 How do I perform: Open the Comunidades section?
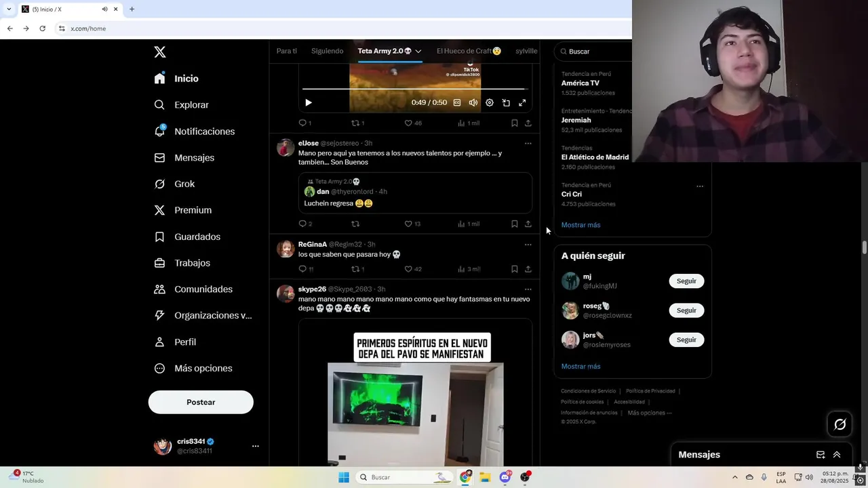(193, 289)
